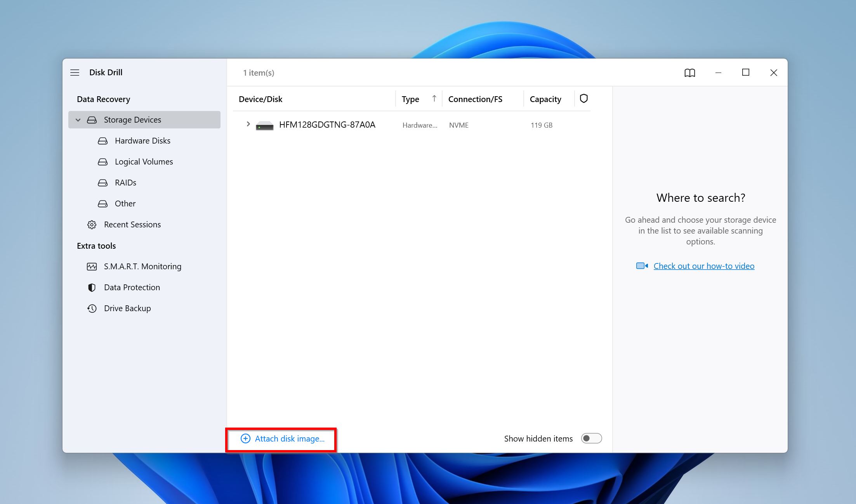Click the Recent Sessions gear icon
The image size is (856, 504).
(91, 224)
